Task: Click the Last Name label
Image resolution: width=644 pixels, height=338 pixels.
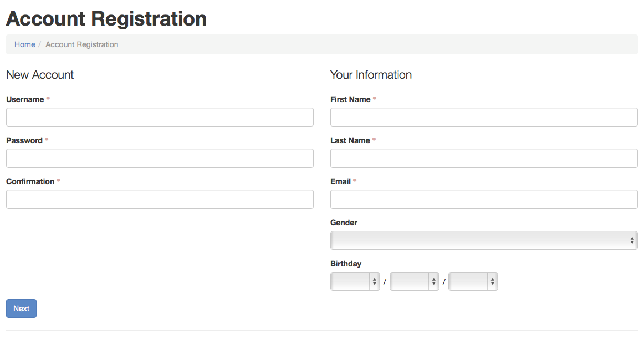Action: [x=350, y=140]
